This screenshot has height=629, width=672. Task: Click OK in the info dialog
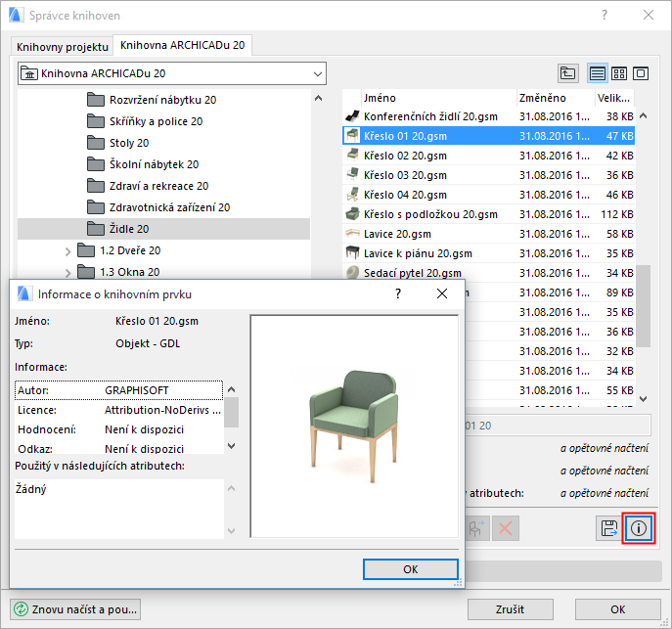411,569
